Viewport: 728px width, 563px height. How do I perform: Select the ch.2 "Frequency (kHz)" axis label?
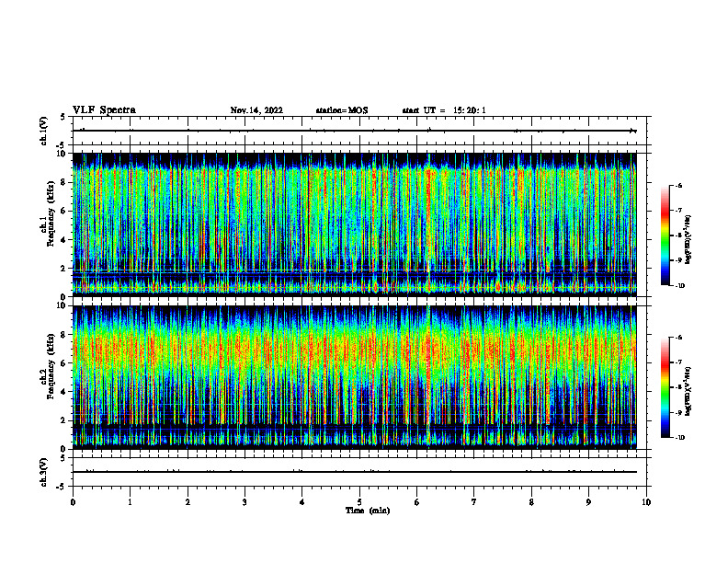(51, 366)
